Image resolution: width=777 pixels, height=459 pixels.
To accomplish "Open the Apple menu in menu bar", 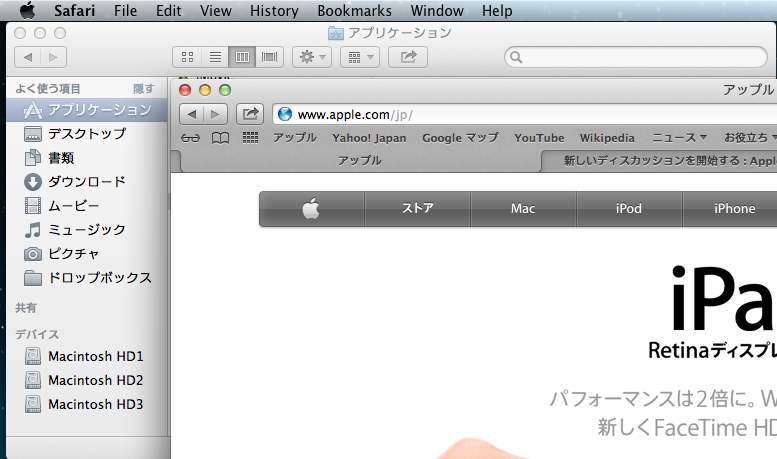I will 28,10.
